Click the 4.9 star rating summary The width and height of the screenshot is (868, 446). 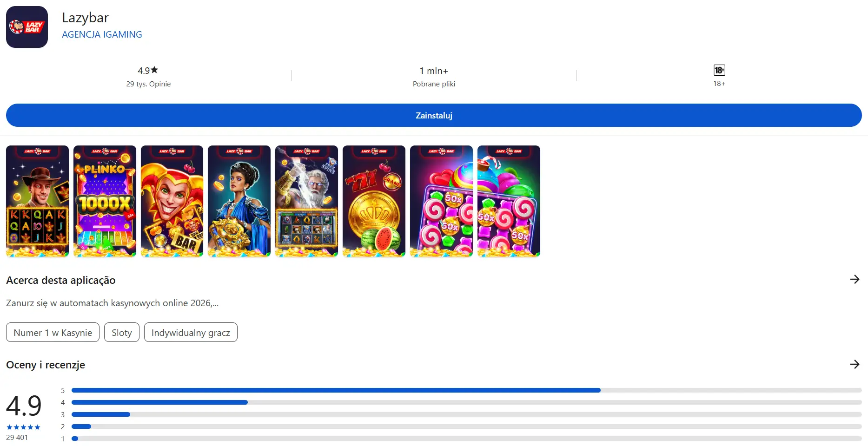[x=148, y=71]
